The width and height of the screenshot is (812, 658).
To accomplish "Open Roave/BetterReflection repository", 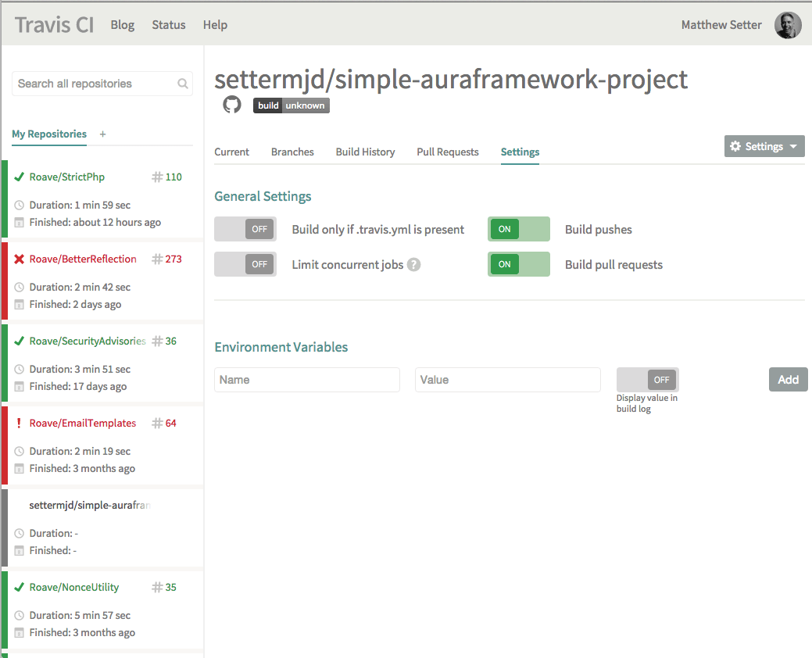I will [x=83, y=259].
